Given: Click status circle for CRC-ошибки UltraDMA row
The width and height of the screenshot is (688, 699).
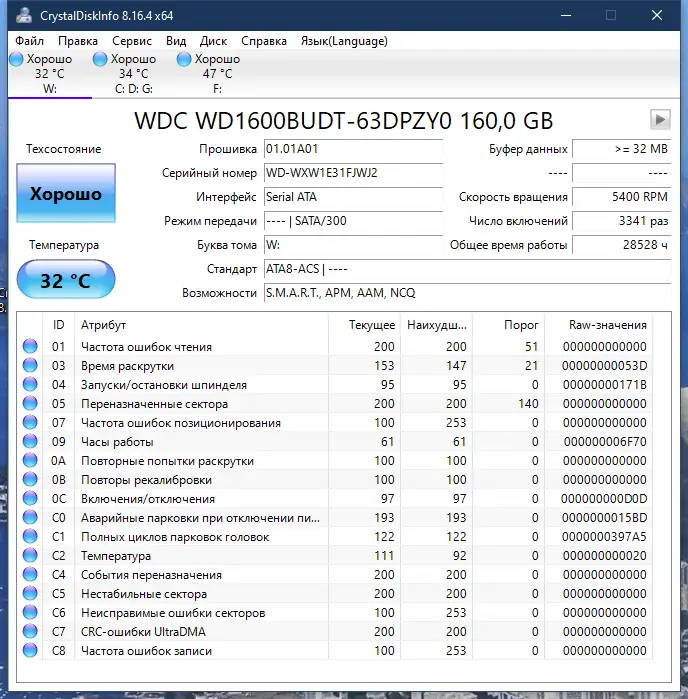Looking at the screenshot, I should pos(30,632).
